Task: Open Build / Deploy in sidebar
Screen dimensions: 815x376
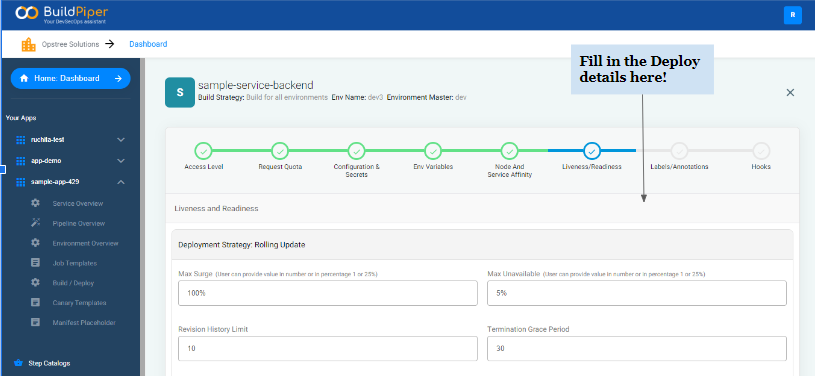Action: coord(73,283)
